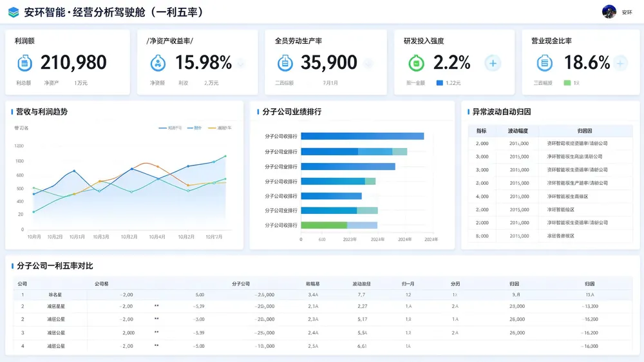
Task: Click the 公司 column header in bottom table
Action: (22, 284)
